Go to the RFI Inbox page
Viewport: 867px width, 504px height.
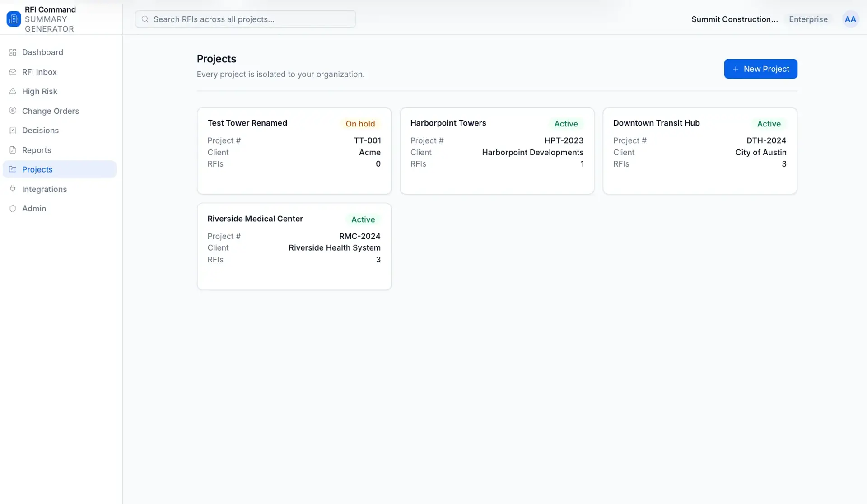pyautogui.click(x=60, y=72)
